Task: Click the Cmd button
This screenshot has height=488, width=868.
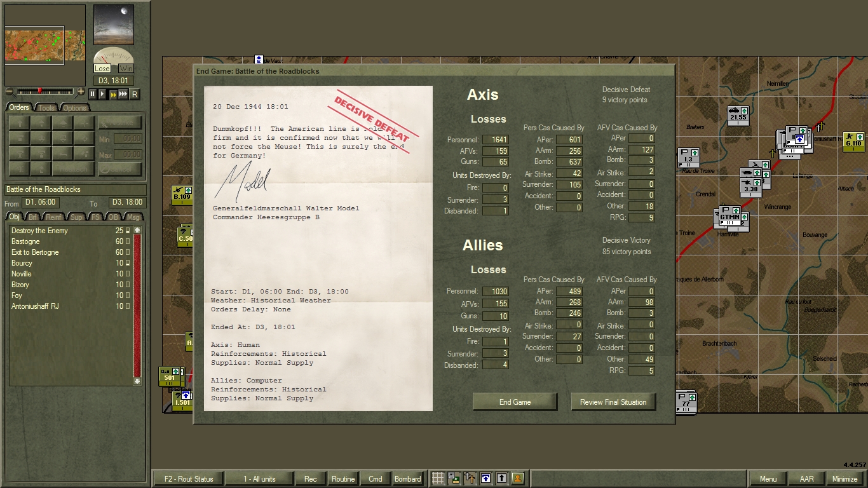Action: pos(376,479)
